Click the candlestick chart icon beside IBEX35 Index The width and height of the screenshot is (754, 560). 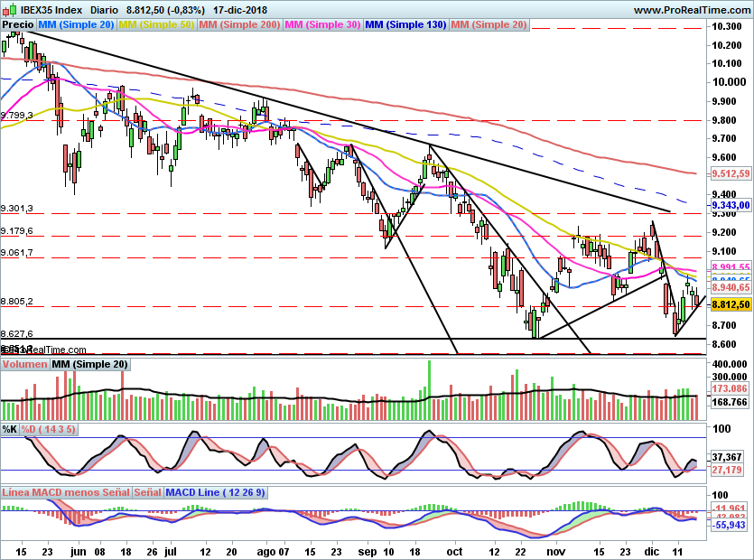(11, 9)
